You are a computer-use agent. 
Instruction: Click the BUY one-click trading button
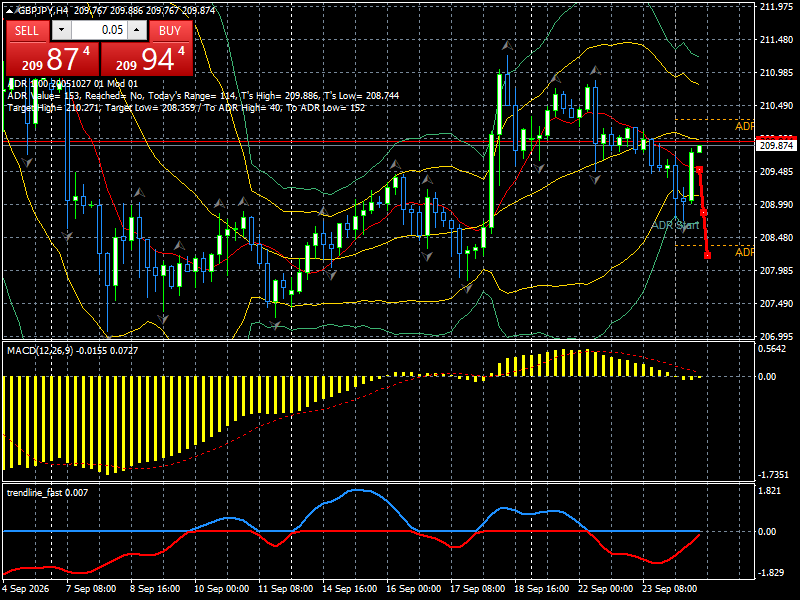click(x=170, y=31)
